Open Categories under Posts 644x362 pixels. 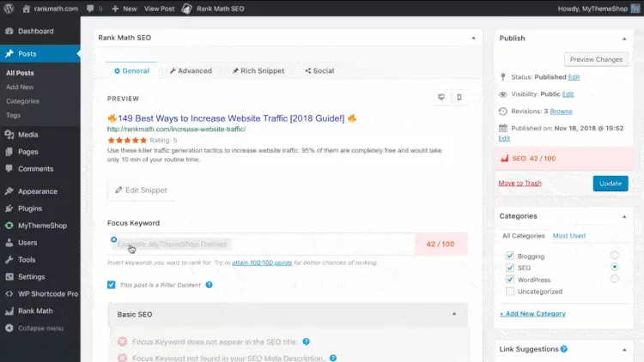pos(22,101)
